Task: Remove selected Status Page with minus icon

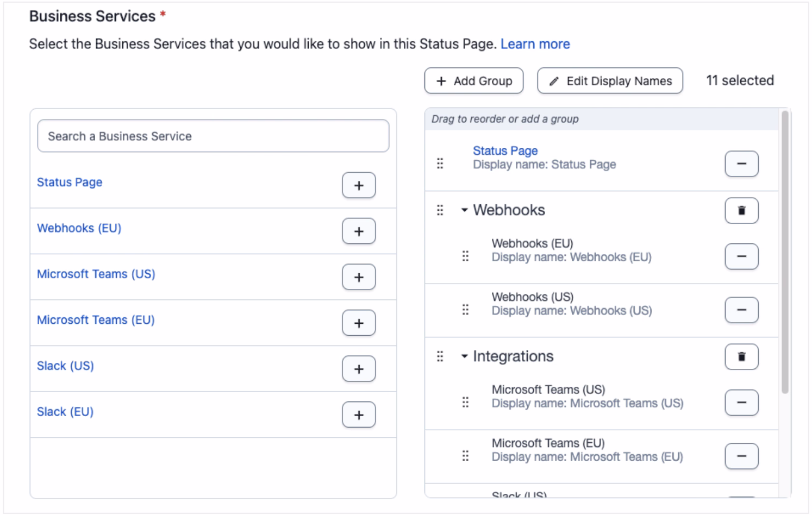Action: point(741,164)
